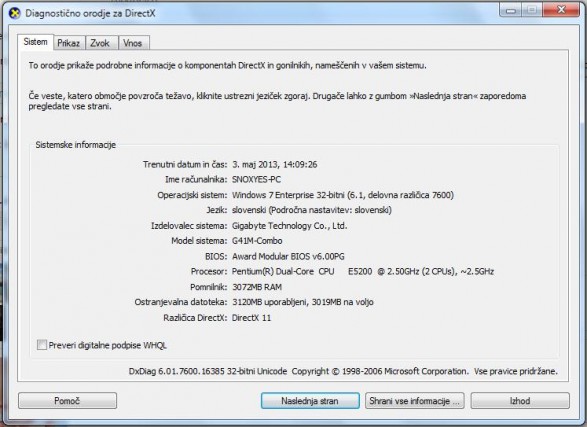
Task: Click the DirectX 11 version value
Action: point(251,318)
